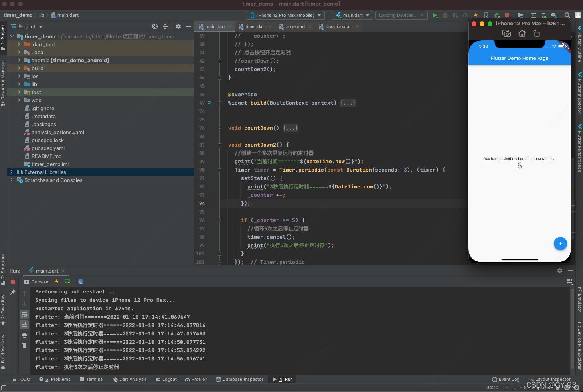
Task: Open the Event Log
Action: pos(506,379)
